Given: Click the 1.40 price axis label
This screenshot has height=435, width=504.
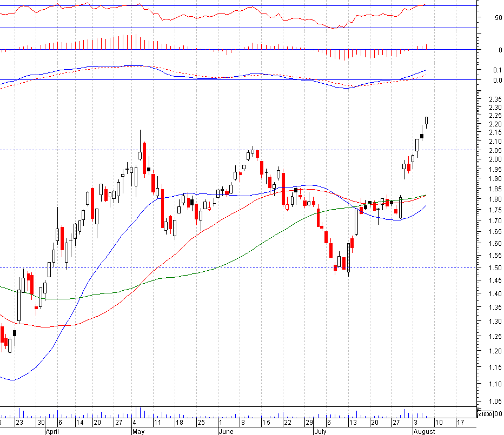Looking at the screenshot, I should [x=495, y=293].
